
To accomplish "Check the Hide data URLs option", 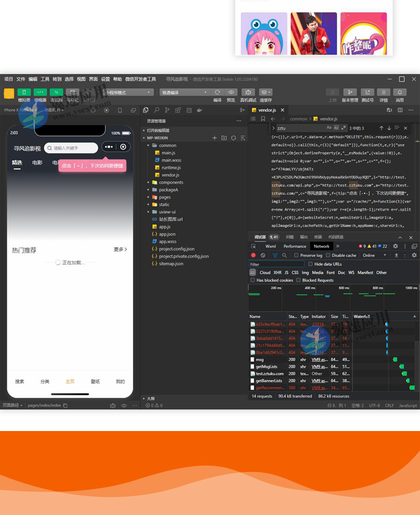I will pos(310,264).
